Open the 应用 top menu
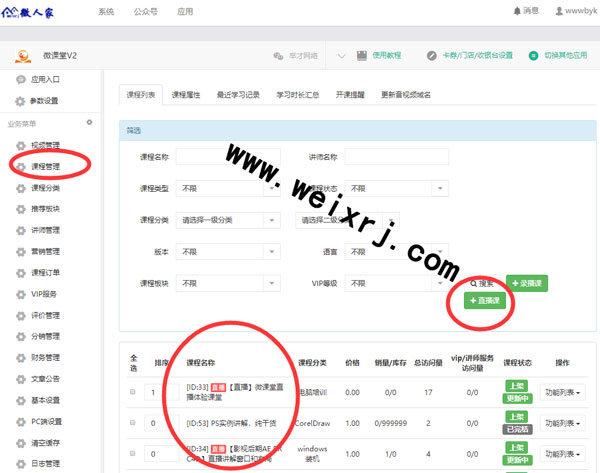This screenshot has width=600, height=473. (185, 12)
